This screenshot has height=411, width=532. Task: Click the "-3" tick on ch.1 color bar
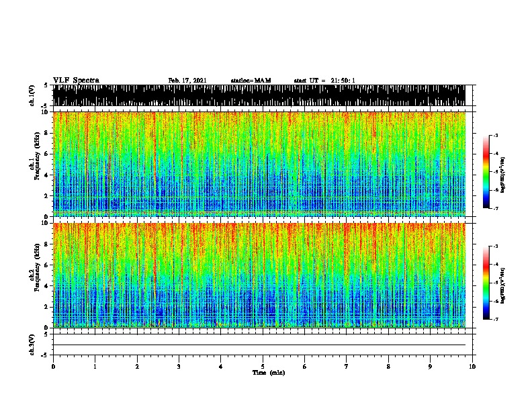(496, 136)
